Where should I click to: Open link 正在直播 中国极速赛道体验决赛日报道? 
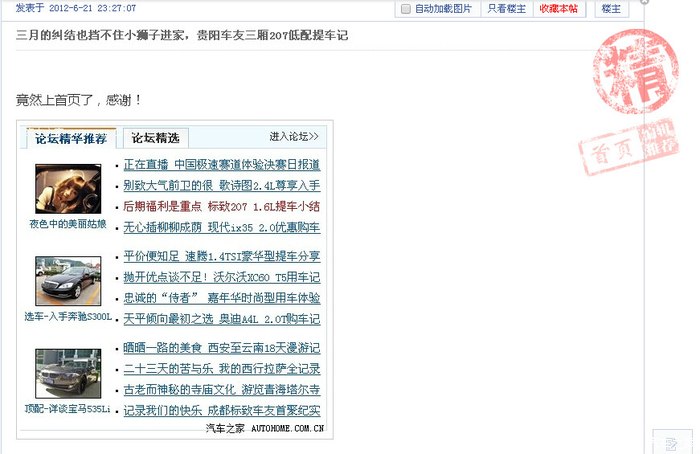(x=221, y=164)
